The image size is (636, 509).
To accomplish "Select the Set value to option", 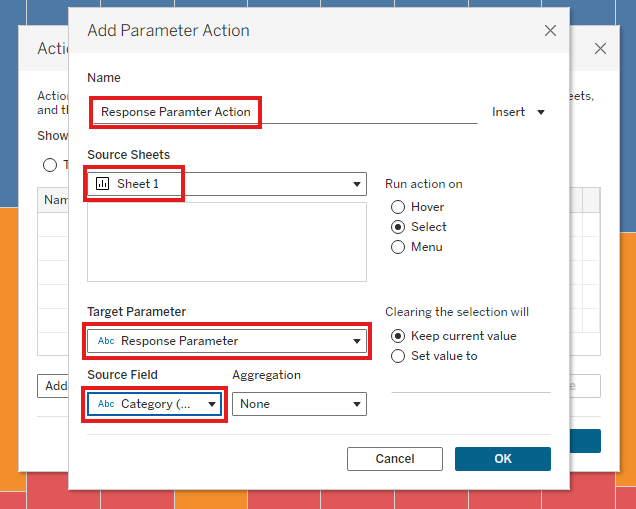I will click(398, 356).
